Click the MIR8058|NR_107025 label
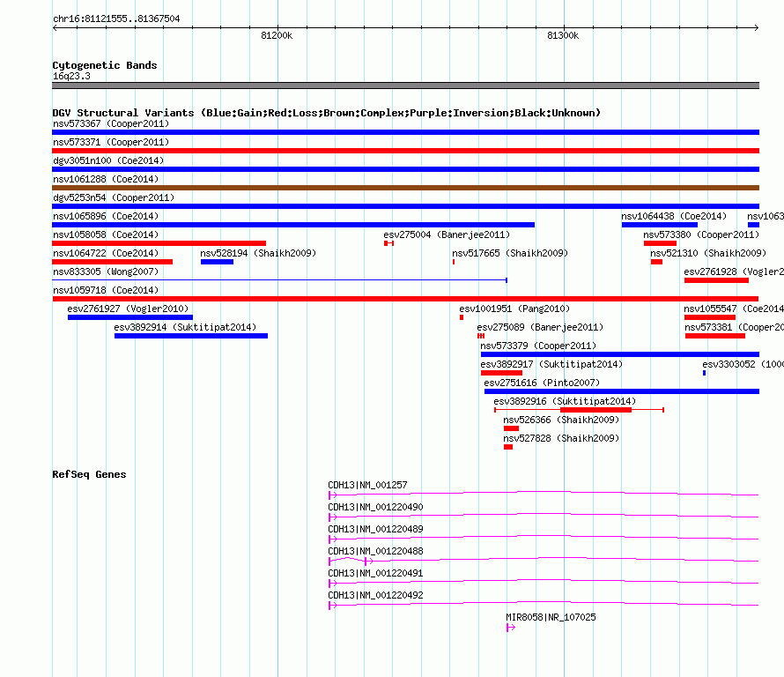784x677 pixels. (x=551, y=617)
